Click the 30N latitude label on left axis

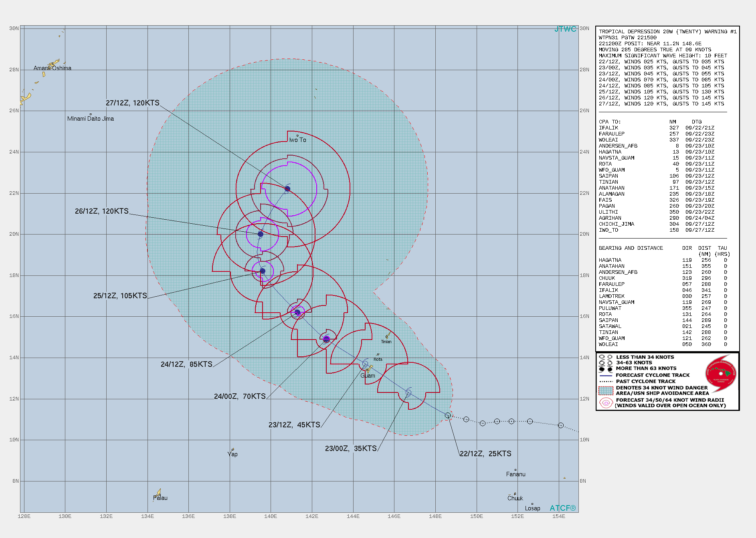tap(14, 28)
